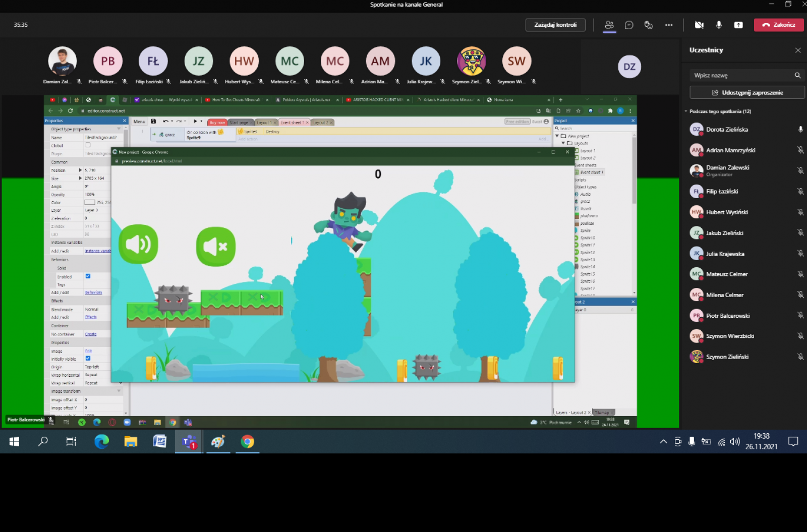Open File Explorer from Windows taskbar
Image resolution: width=807 pixels, height=532 pixels.
coord(131,442)
